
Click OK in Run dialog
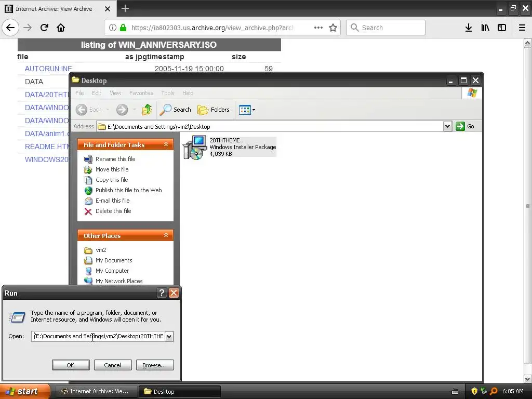coord(71,365)
